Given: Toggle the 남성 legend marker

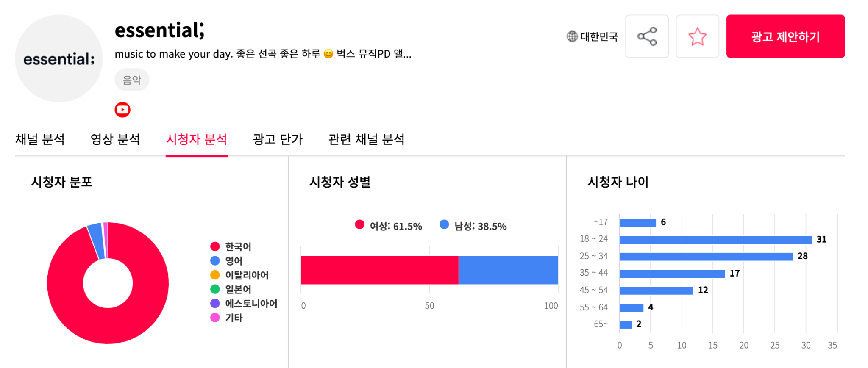Looking at the screenshot, I should 444,224.
